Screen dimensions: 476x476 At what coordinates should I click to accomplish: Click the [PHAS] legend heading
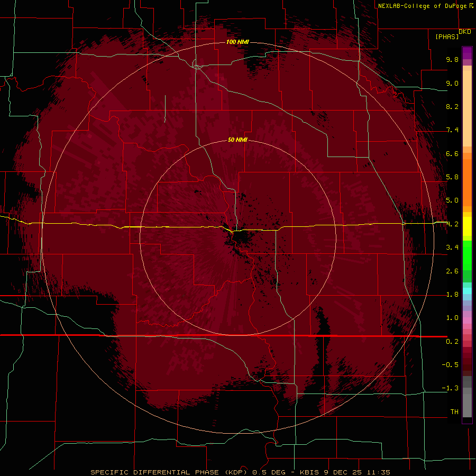(447, 37)
